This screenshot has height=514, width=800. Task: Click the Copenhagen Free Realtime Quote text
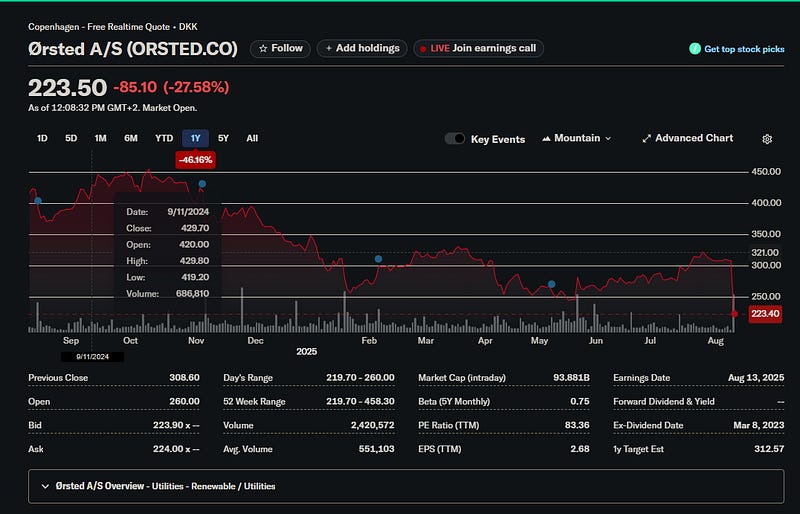(113, 27)
